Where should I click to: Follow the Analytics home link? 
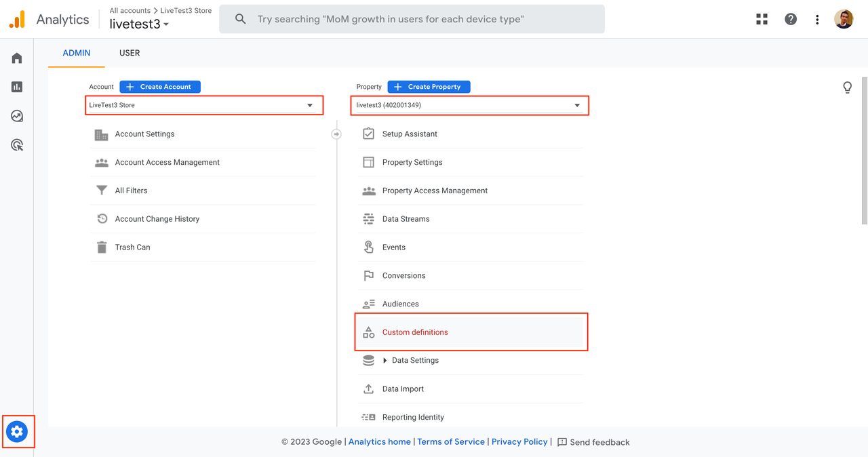[x=380, y=442]
